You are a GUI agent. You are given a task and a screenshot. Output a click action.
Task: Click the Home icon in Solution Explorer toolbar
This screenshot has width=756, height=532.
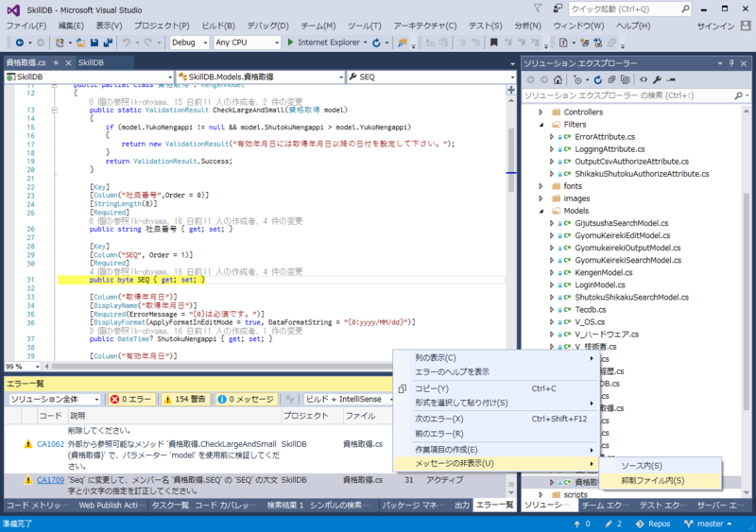pyautogui.click(x=558, y=79)
